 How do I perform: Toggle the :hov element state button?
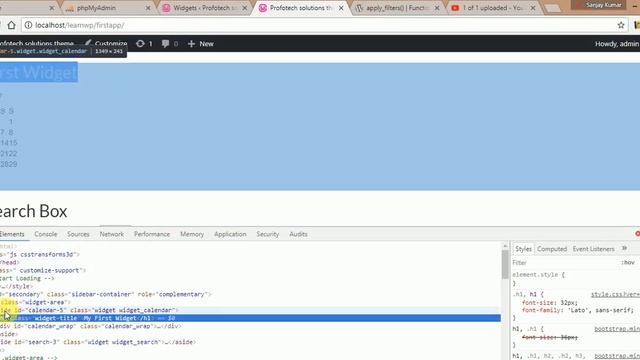coord(628,263)
